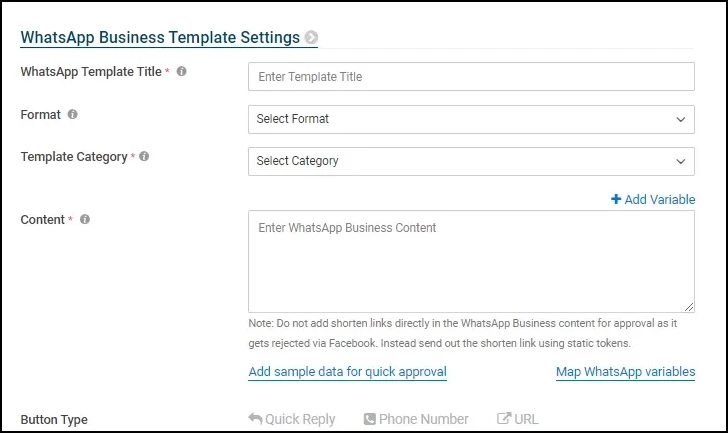
Task: Click the chevron on the Format dropdown
Action: pos(681,120)
